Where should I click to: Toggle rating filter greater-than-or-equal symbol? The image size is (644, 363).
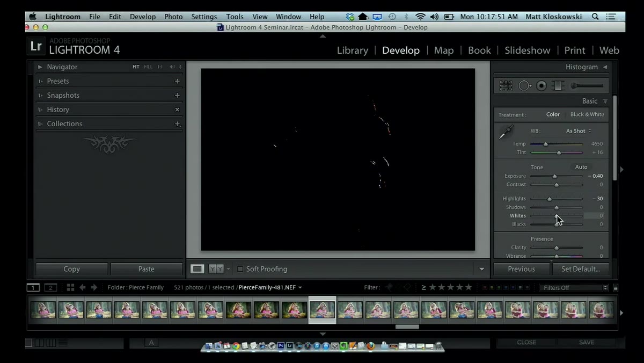tap(423, 287)
